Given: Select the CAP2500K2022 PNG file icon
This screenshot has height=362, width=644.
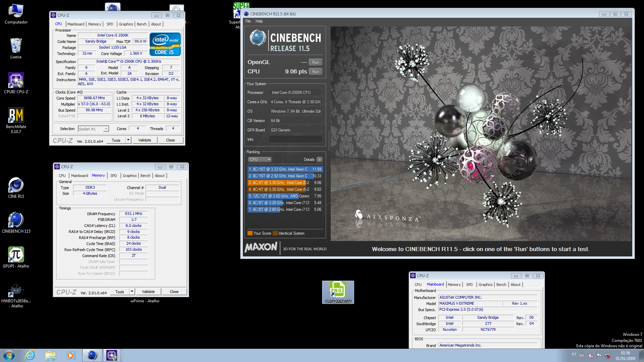Looking at the screenshot, I should click(x=338, y=292).
